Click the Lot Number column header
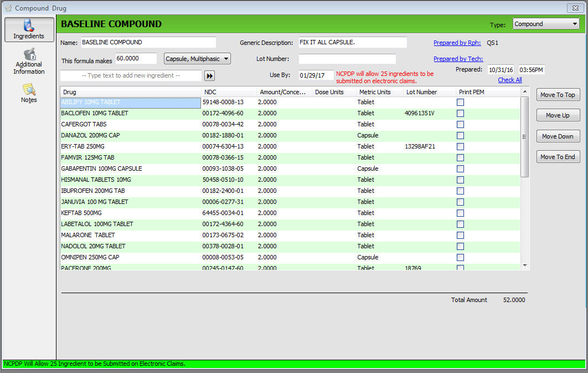The image size is (588, 373). pyautogui.click(x=430, y=92)
